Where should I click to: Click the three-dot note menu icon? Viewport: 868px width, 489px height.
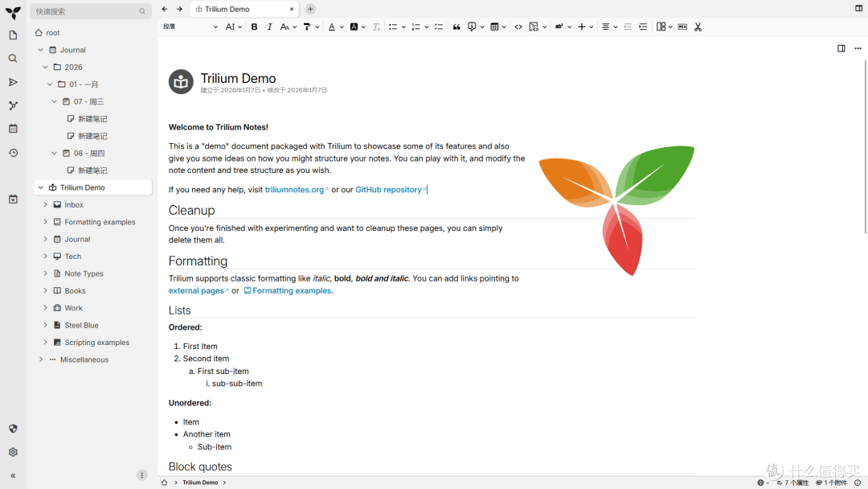[858, 48]
